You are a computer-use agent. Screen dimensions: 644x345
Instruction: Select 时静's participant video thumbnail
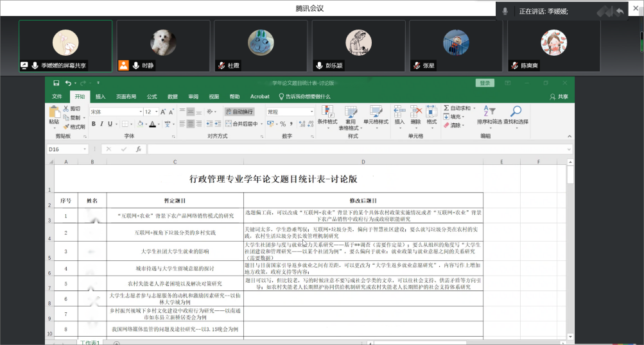coord(163,45)
